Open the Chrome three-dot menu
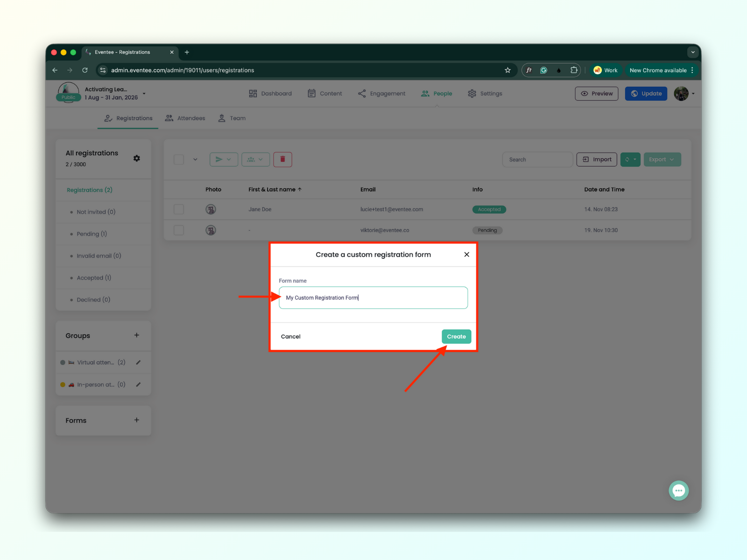This screenshot has height=560, width=747. 692,70
